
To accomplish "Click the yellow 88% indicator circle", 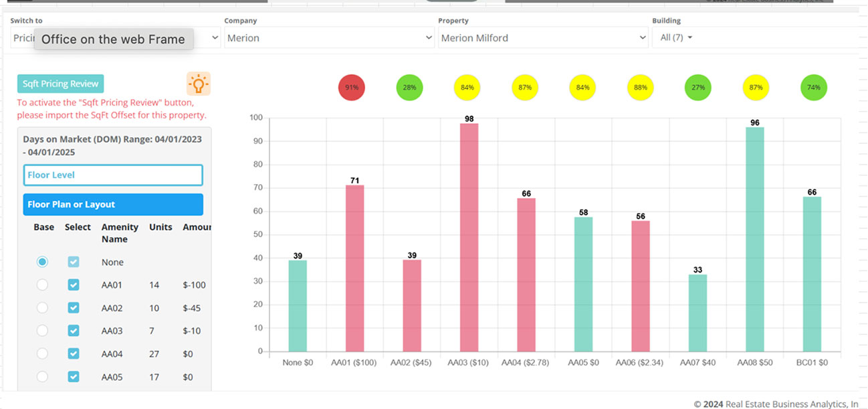I will coord(641,88).
